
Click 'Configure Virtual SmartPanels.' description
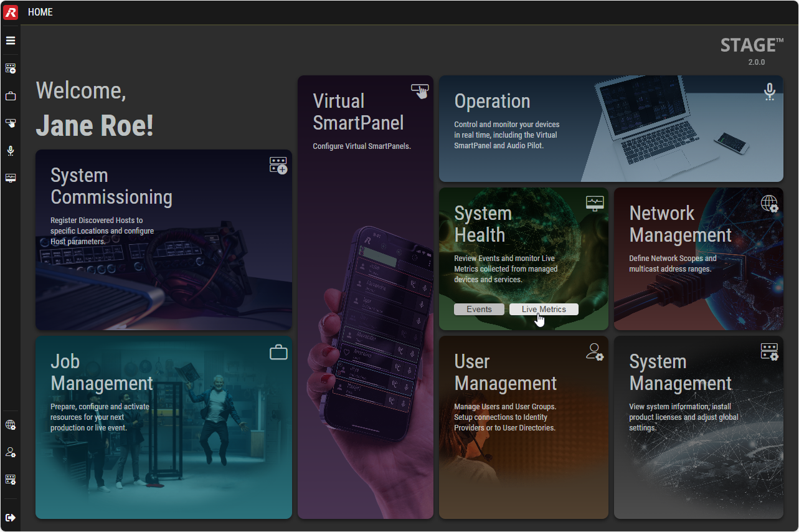[x=362, y=146]
